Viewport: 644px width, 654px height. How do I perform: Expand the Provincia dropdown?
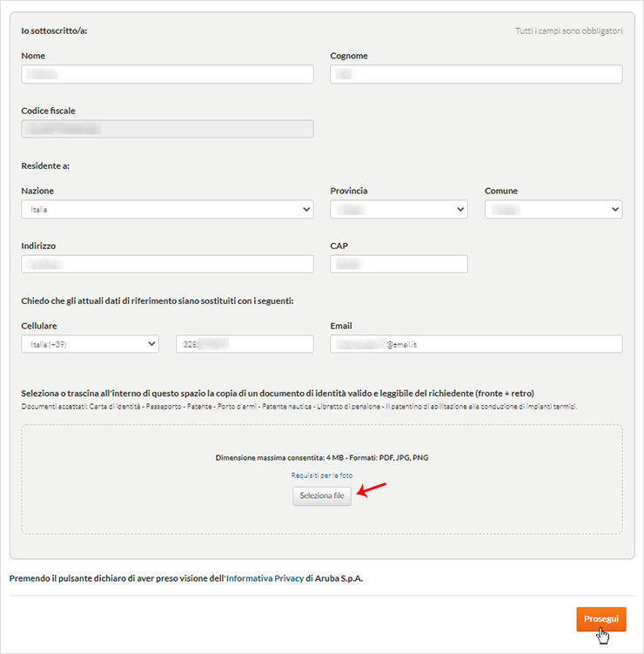[x=399, y=209]
